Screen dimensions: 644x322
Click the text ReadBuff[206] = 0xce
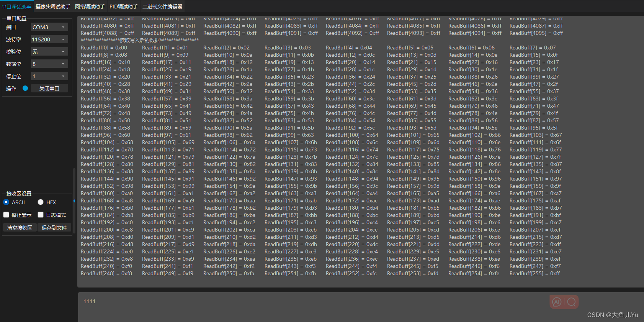click(474, 230)
